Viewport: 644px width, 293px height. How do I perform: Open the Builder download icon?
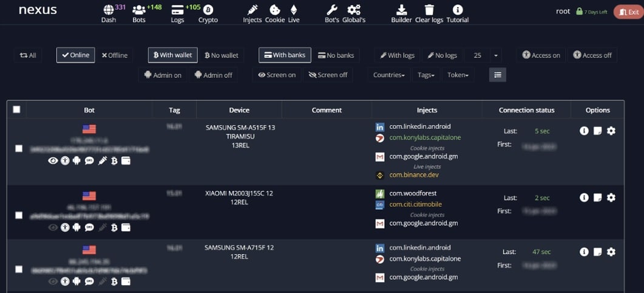point(401,10)
